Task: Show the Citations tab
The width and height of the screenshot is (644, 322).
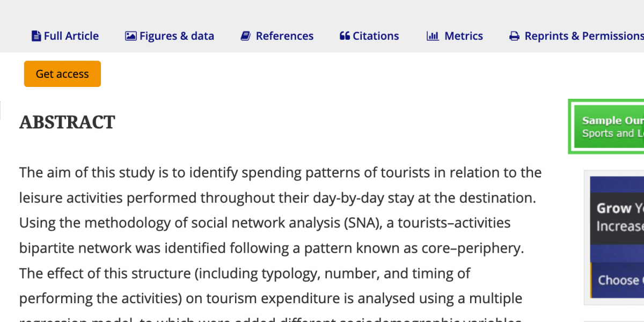Action: [369, 36]
